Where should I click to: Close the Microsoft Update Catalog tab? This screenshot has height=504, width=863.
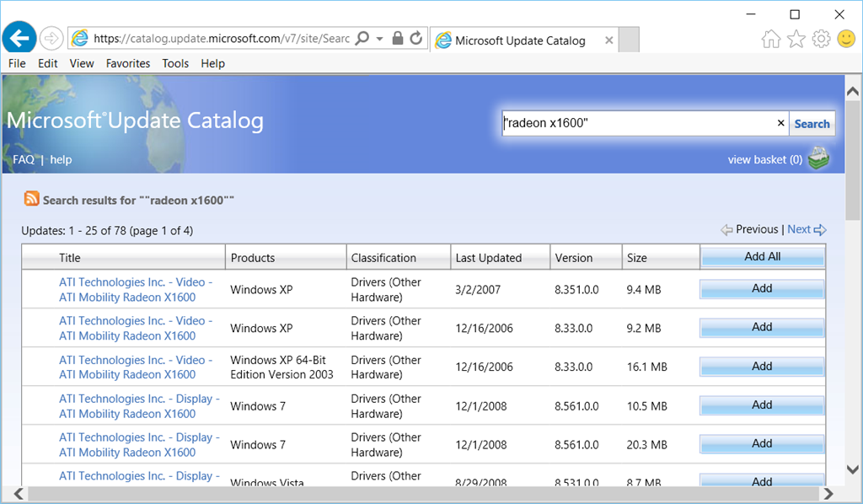(608, 40)
